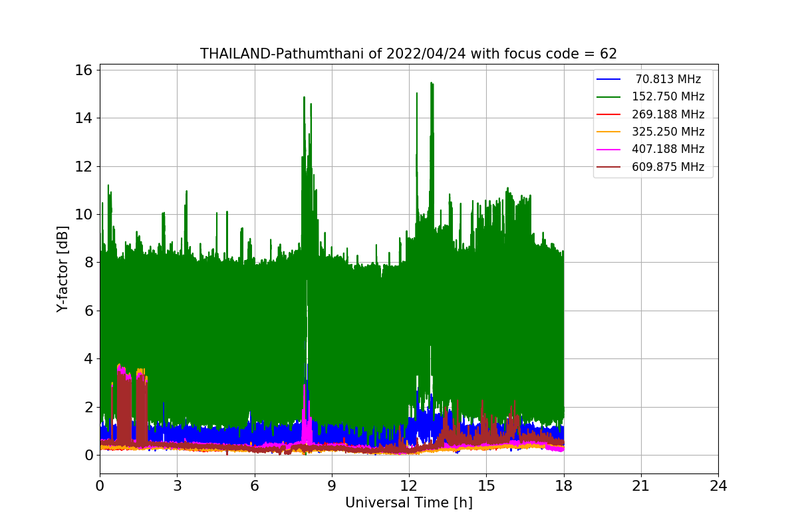This screenshot has width=798, height=532.
Task: Click y-axis tick label 16
Action: (84, 70)
